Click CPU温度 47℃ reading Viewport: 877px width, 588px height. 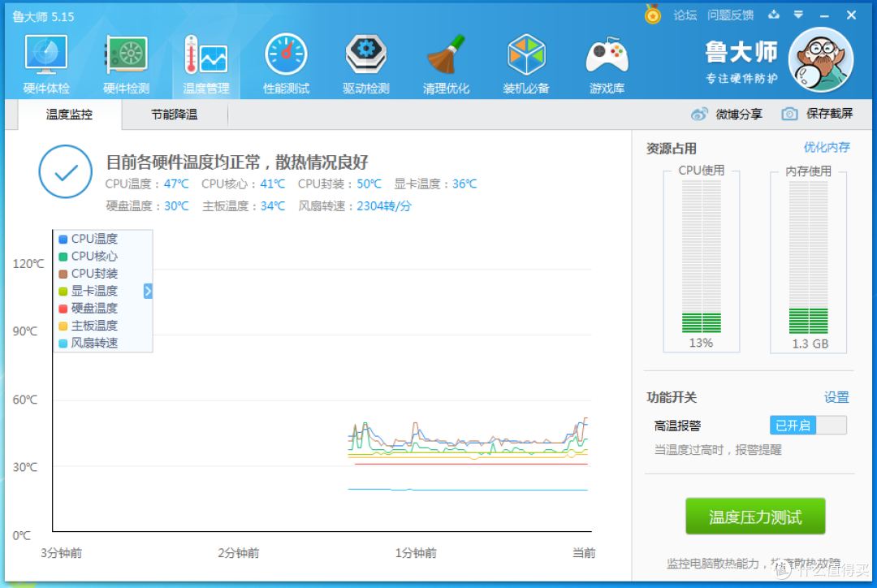147,184
